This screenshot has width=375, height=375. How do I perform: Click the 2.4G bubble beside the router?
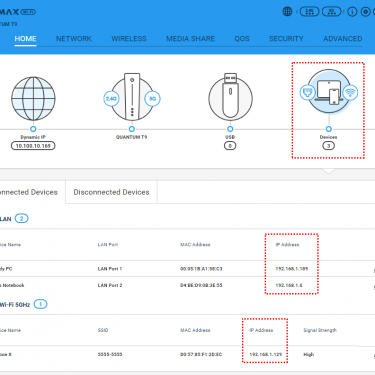111,99
